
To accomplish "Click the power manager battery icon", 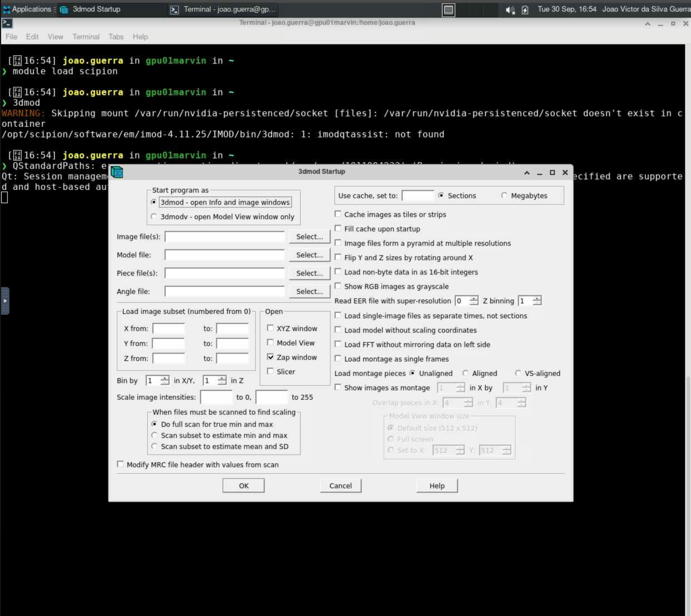I will (525, 10).
